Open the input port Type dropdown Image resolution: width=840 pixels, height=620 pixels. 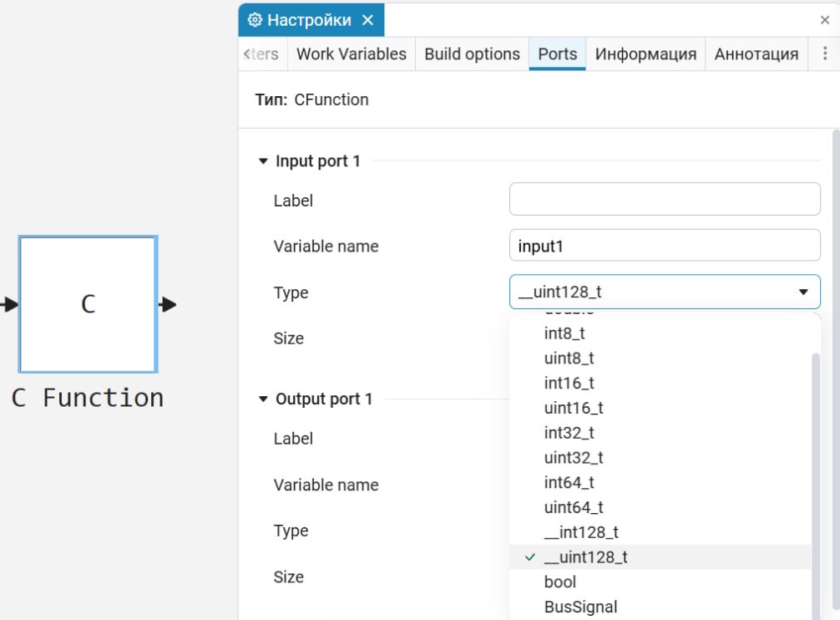[665, 292]
